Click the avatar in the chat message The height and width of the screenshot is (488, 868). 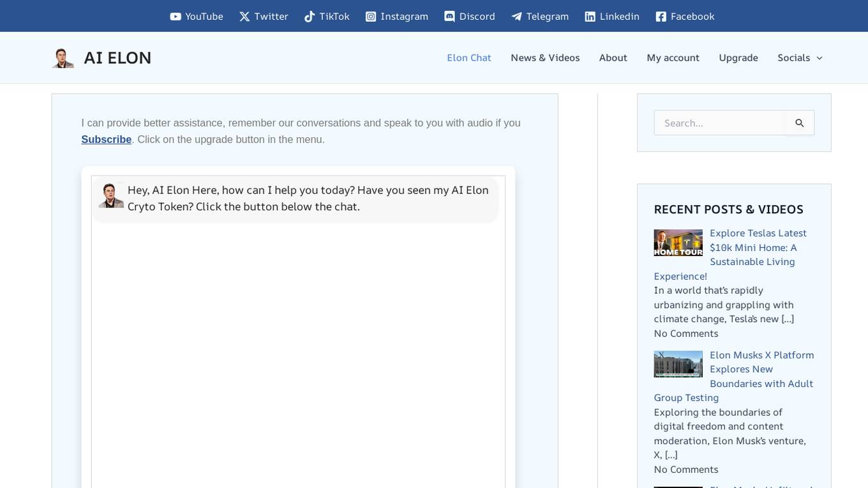[x=111, y=195]
